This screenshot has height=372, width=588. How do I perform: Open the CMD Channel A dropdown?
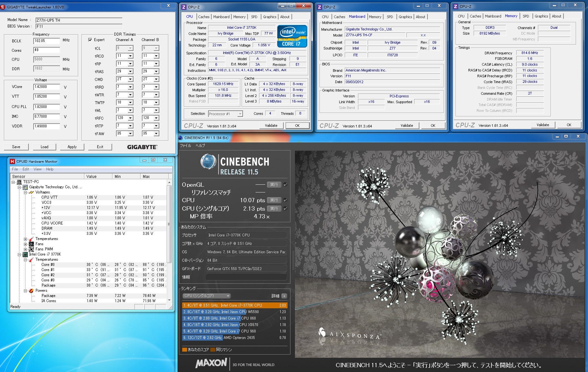[x=131, y=79]
